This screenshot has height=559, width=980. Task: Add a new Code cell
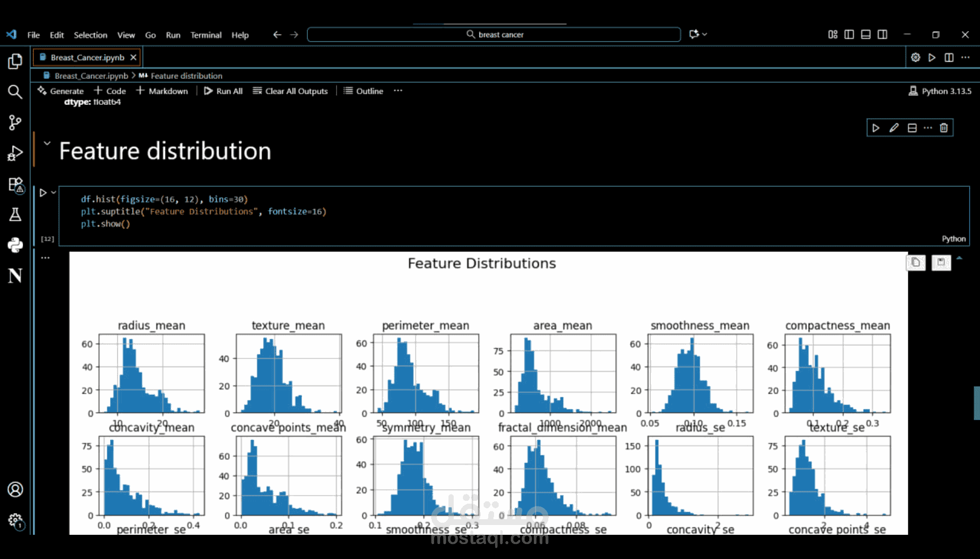click(110, 91)
